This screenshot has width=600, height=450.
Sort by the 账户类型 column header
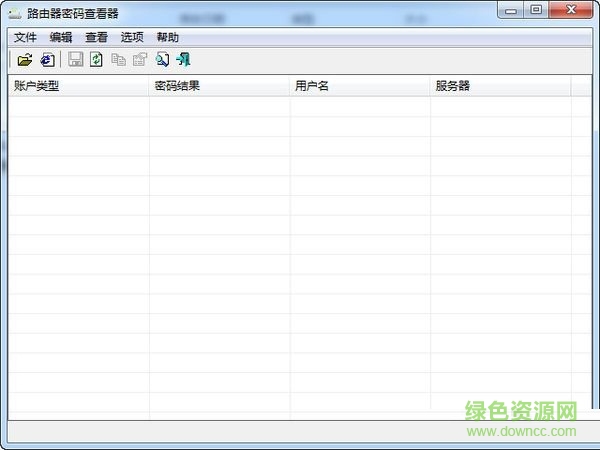click(78, 86)
